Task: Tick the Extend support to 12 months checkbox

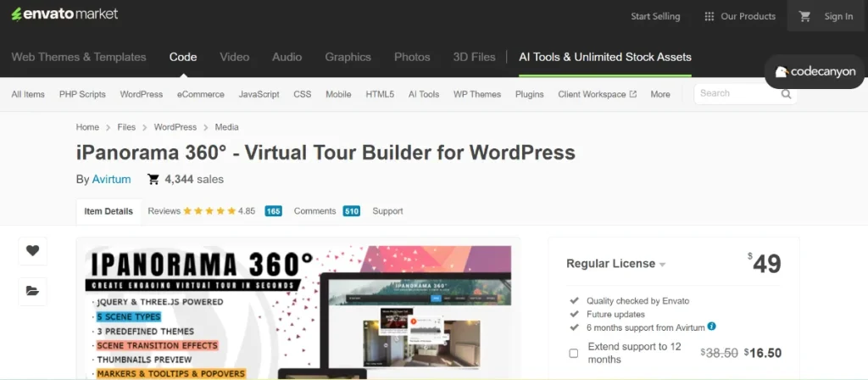Action: pyautogui.click(x=574, y=354)
